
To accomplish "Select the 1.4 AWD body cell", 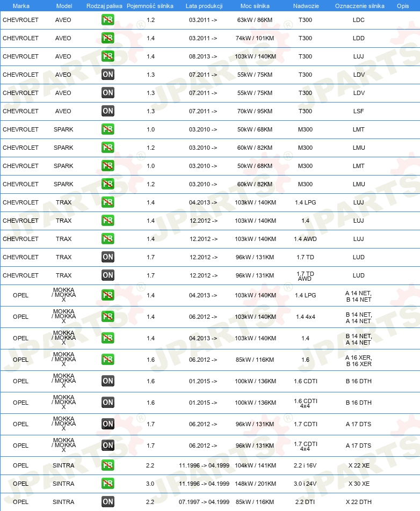I will pyautogui.click(x=305, y=239).
